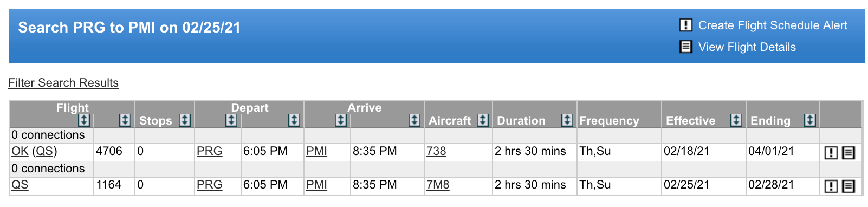Screen dimensions: 868x207
Task: Sort by departure time arrow
Action: [x=294, y=120]
